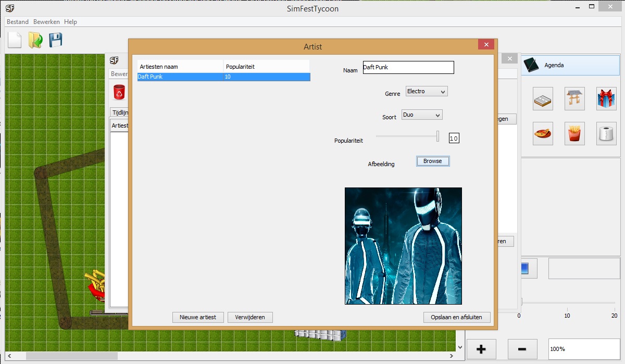Open the Genre dropdown showing Electro
The height and width of the screenshot is (364, 625).
426,92
